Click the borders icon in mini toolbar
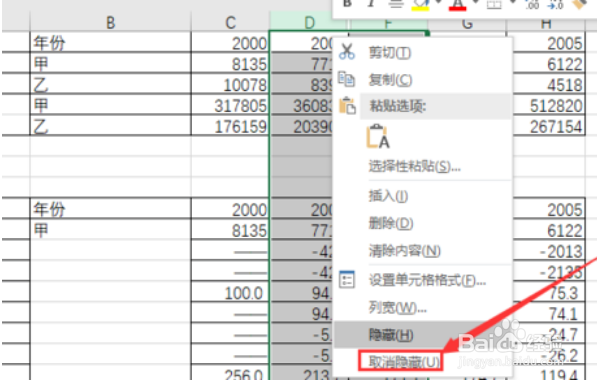This screenshot has height=382, width=597. (494, 4)
